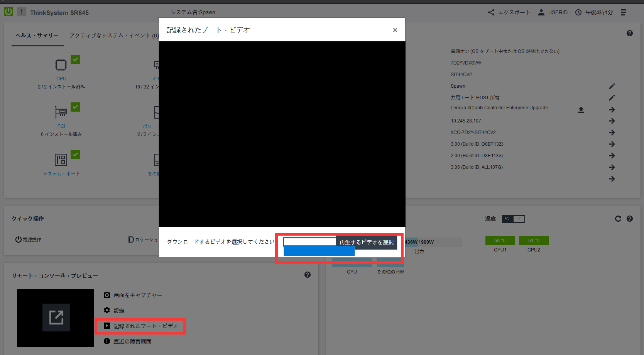
Task: Click the CPU1 50 °C temperature badge
Action: point(500,241)
